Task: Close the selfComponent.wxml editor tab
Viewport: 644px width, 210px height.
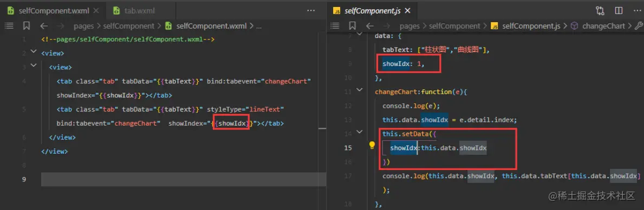Action: (x=96, y=11)
